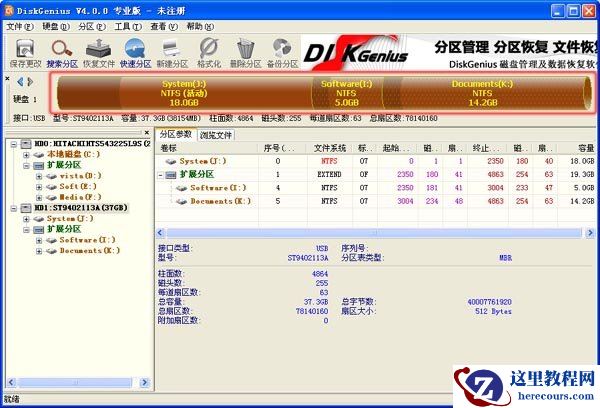Click left arrow of tree panel scrollbar
This screenshot has height=408, width=600.
[x=11, y=382]
